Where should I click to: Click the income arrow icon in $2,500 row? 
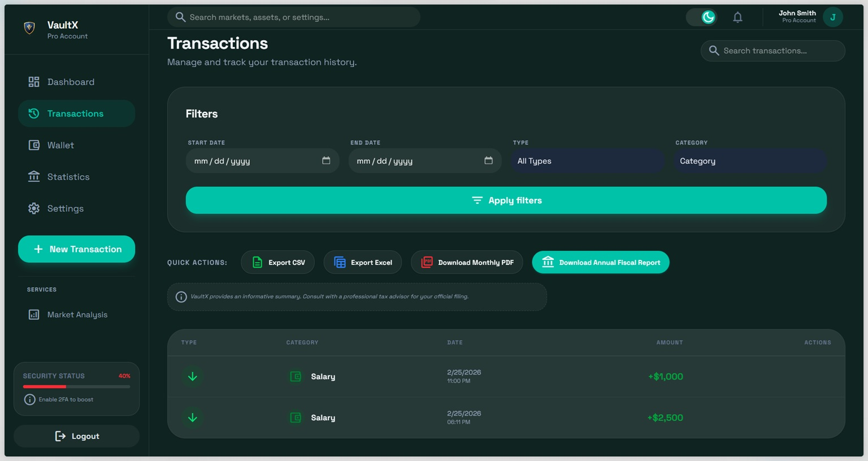[193, 417]
